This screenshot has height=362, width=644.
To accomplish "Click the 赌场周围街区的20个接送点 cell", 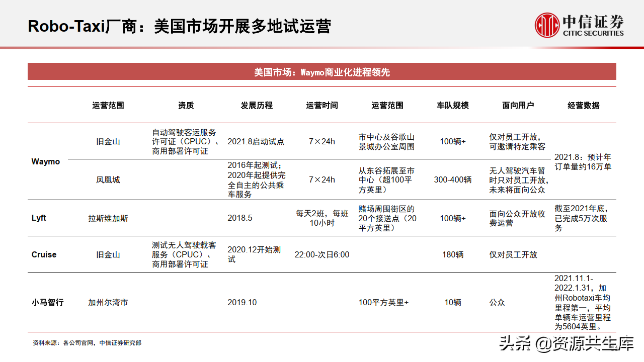I will [x=387, y=218].
